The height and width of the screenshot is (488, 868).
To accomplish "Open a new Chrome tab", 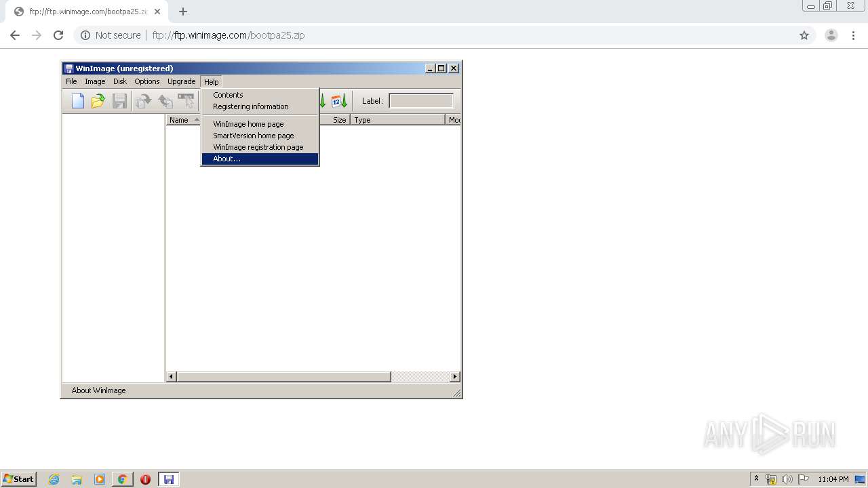I will coord(183,12).
